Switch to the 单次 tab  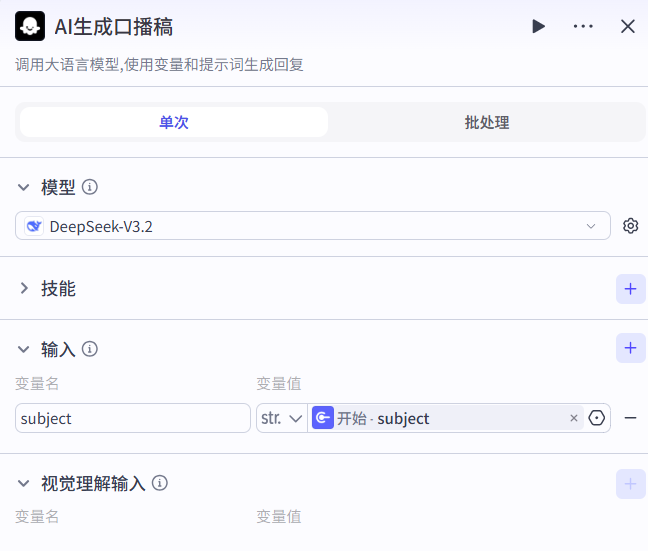(x=174, y=122)
